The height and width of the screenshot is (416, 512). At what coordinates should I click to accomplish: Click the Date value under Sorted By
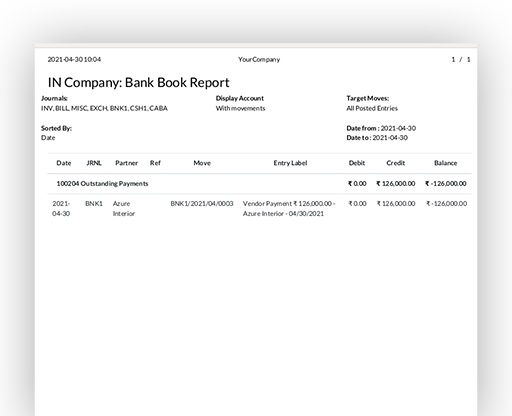[x=48, y=138]
